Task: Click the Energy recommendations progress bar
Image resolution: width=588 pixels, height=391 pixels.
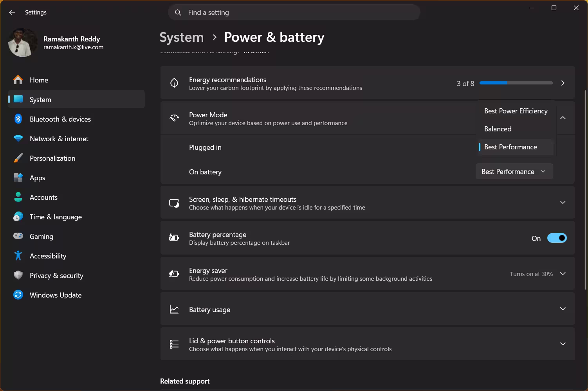Action: pos(516,83)
